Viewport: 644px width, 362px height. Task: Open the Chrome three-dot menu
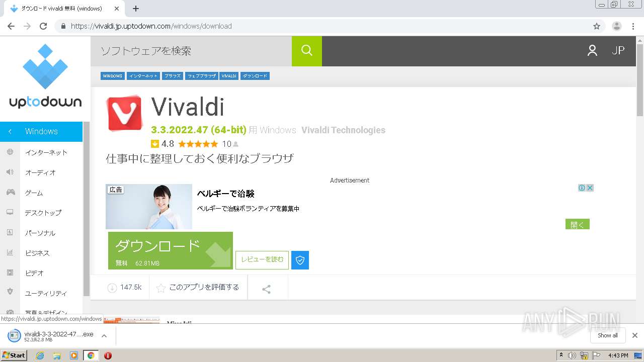(x=634, y=26)
